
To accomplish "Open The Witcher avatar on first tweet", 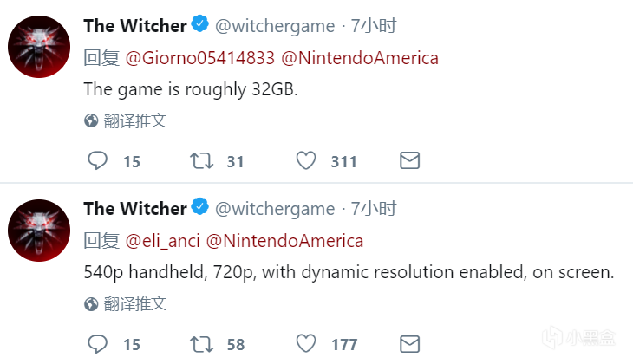I will 38,47.
